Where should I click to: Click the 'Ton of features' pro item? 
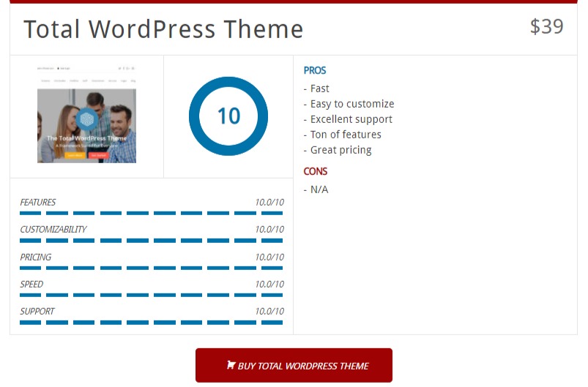[x=343, y=135]
